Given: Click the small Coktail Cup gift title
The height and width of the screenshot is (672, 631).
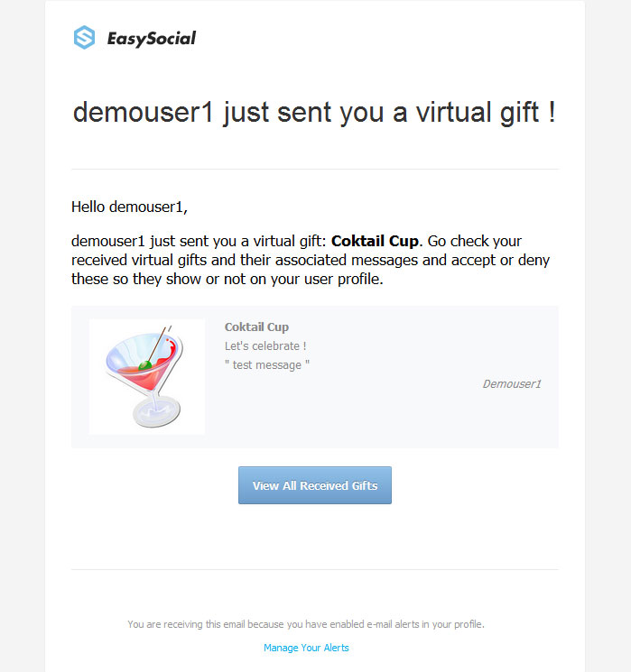Looking at the screenshot, I should click(x=256, y=327).
